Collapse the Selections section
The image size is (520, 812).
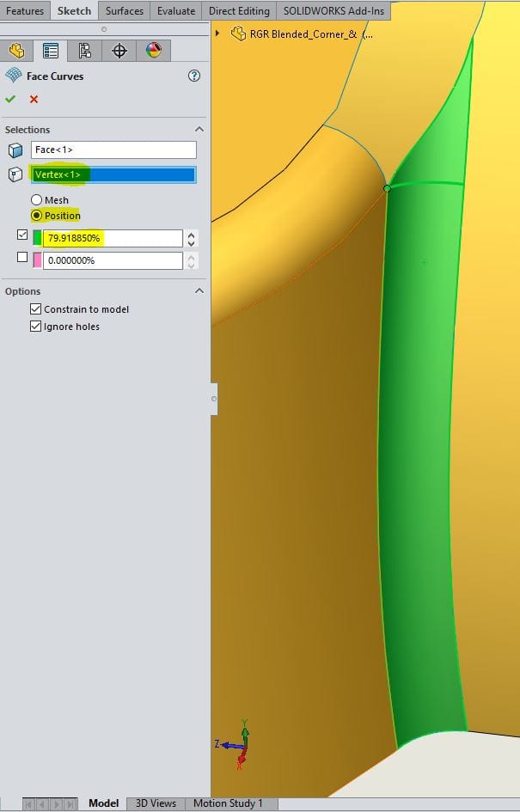point(199,130)
